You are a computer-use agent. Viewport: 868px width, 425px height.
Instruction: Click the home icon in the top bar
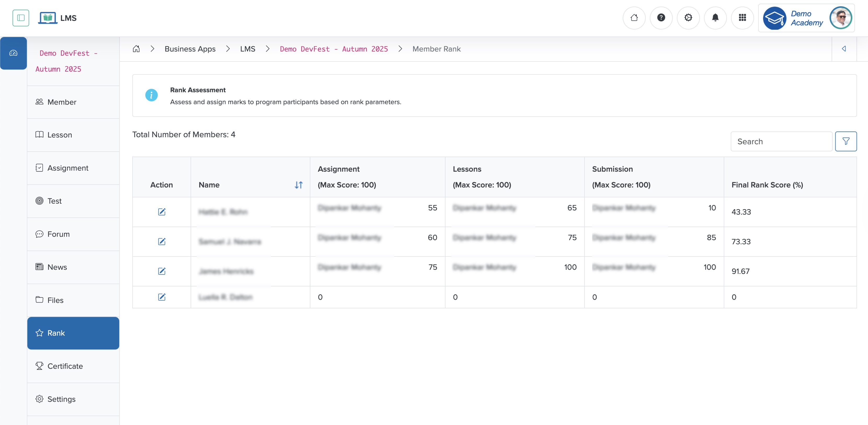[x=634, y=18]
